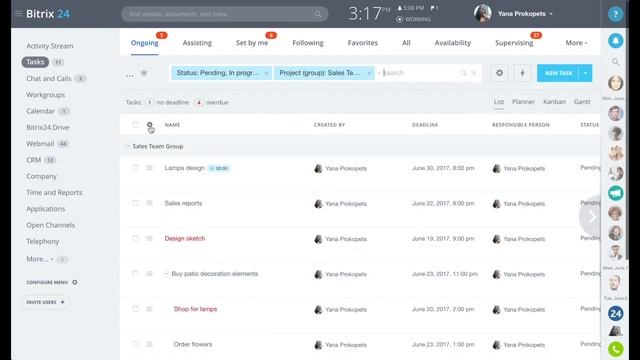Image resolution: width=640 pixels, height=360 pixels.
Task: Open the Design sketch task link
Action: pos(184,238)
